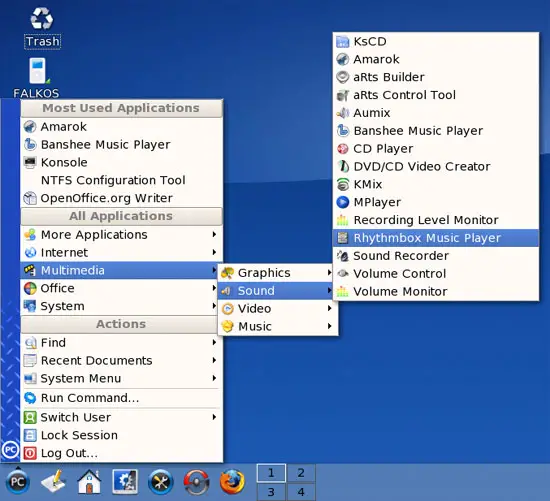Open the Trash desktop icon
This screenshot has width=550, height=501.
click(x=42, y=28)
